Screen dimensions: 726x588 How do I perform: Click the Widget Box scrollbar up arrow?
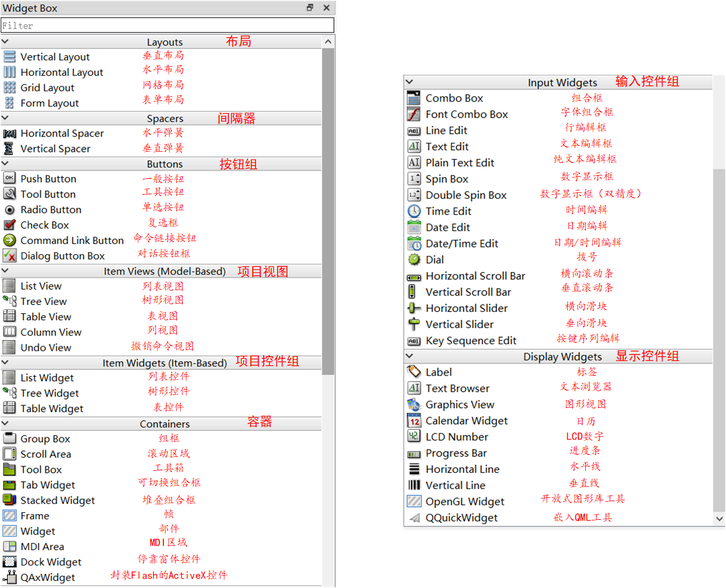click(x=328, y=42)
